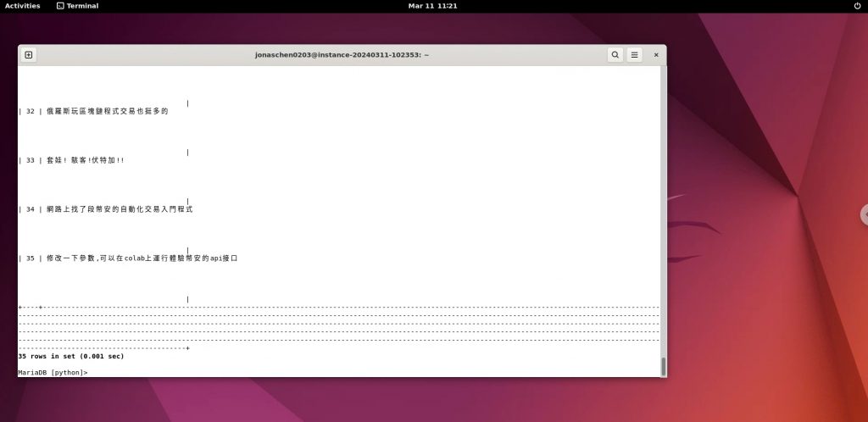Click row 33 text in the output

pyautogui.click(x=86, y=160)
